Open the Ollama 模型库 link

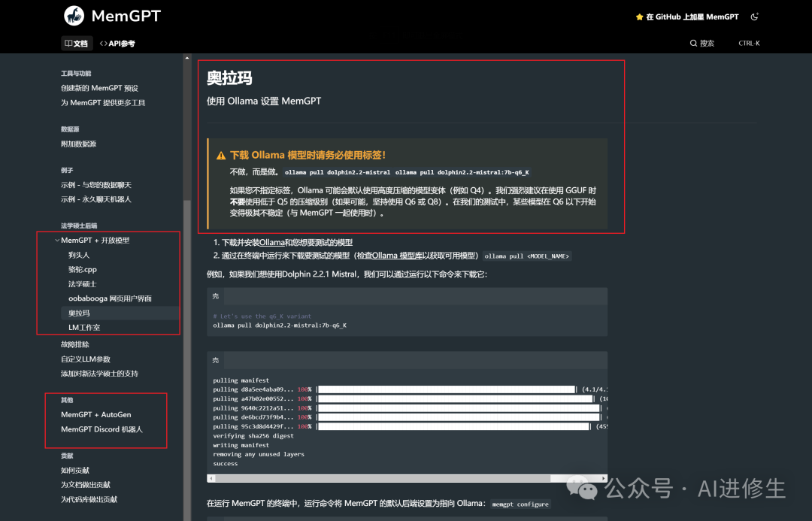(397, 256)
